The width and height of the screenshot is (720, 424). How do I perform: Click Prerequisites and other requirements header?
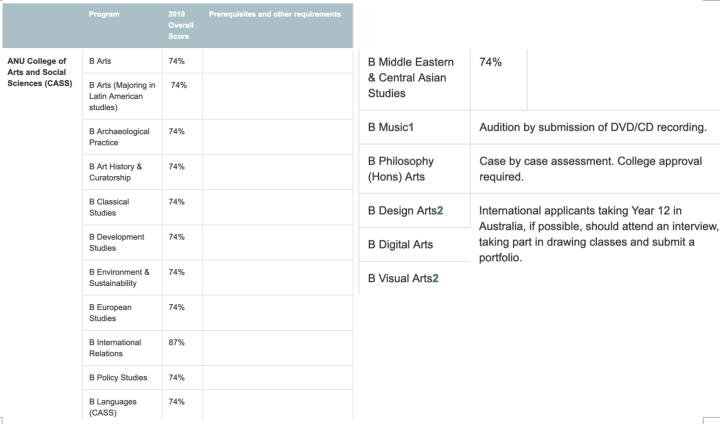tap(275, 14)
